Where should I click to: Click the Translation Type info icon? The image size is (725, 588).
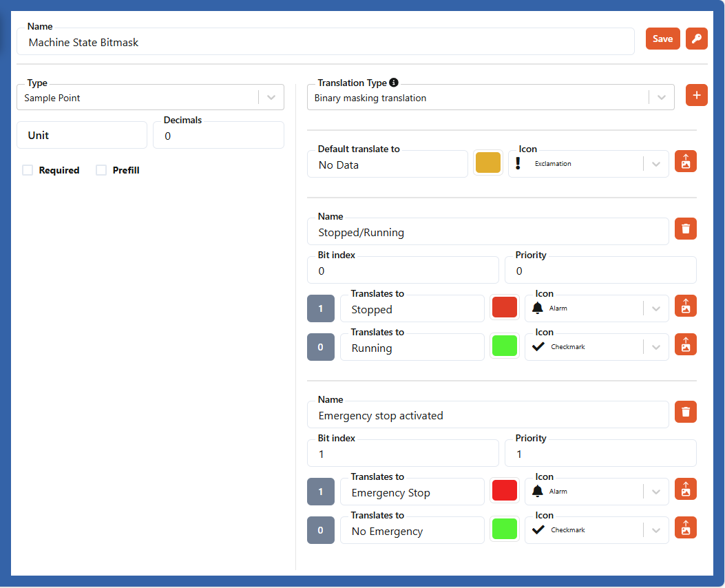394,83
